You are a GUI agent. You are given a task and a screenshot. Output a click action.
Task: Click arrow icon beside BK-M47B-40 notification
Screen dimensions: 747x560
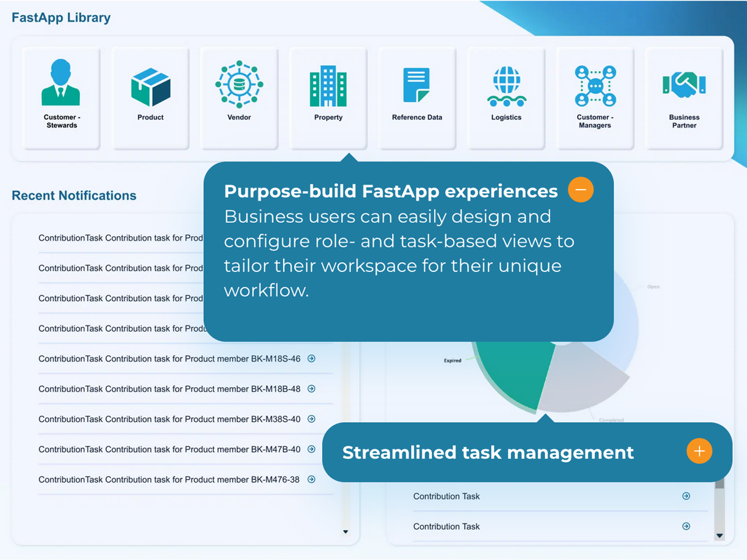312,449
